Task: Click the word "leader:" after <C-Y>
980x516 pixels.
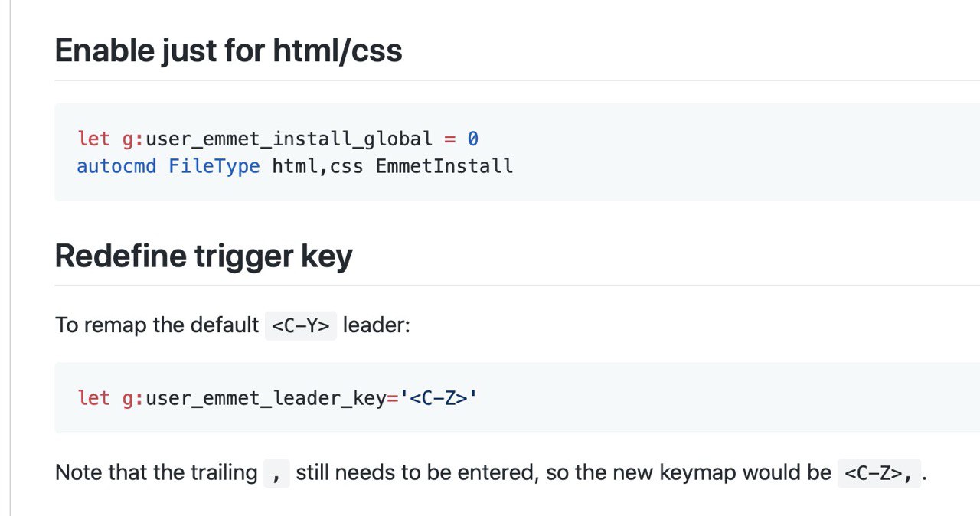Action: click(377, 325)
